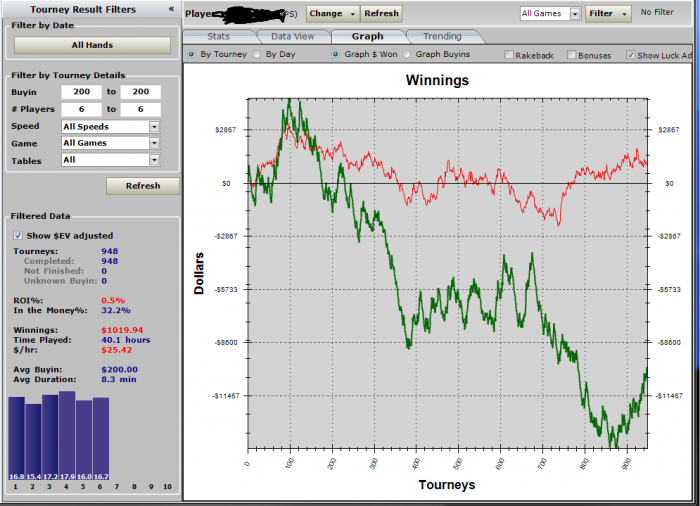Click the Tourneys axis label
This screenshot has height=506, width=700.
click(447, 485)
